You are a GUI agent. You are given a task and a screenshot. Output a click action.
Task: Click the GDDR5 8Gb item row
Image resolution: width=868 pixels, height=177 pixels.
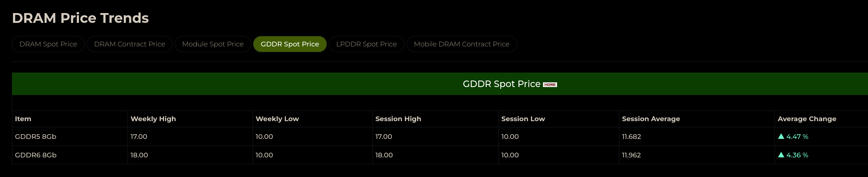point(35,136)
